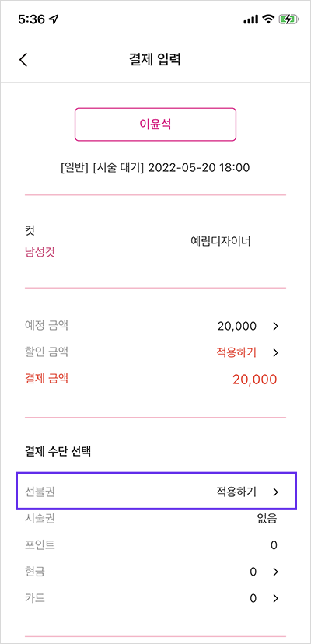Expand the 현금 chevron arrow
The image size is (311, 644).
(x=276, y=572)
